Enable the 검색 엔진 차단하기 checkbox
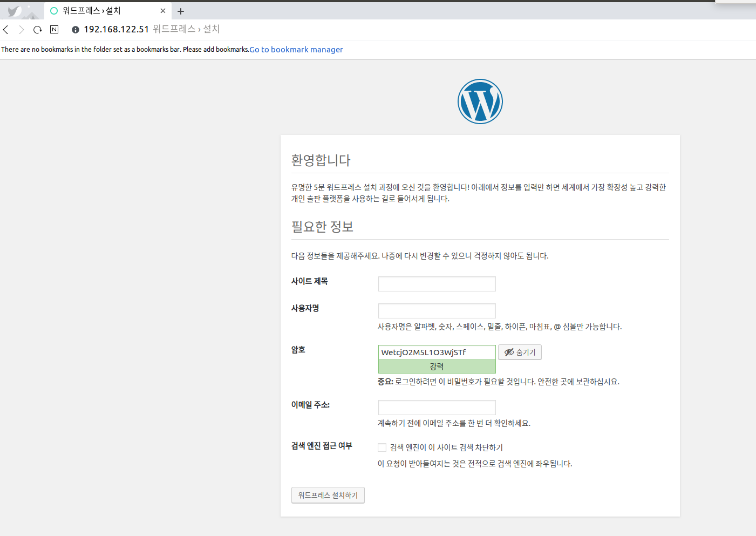This screenshot has width=756, height=536. (382, 447)
